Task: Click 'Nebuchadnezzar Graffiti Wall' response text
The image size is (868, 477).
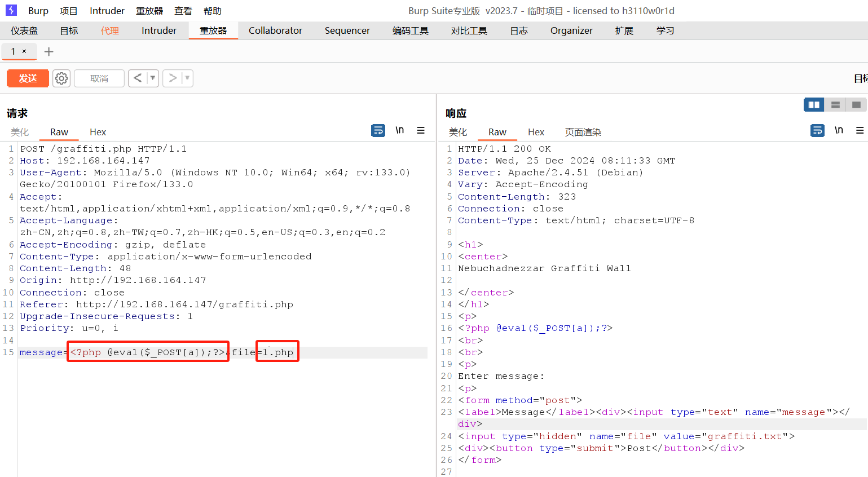Action: pyautogui.click(x=544, y=268)
